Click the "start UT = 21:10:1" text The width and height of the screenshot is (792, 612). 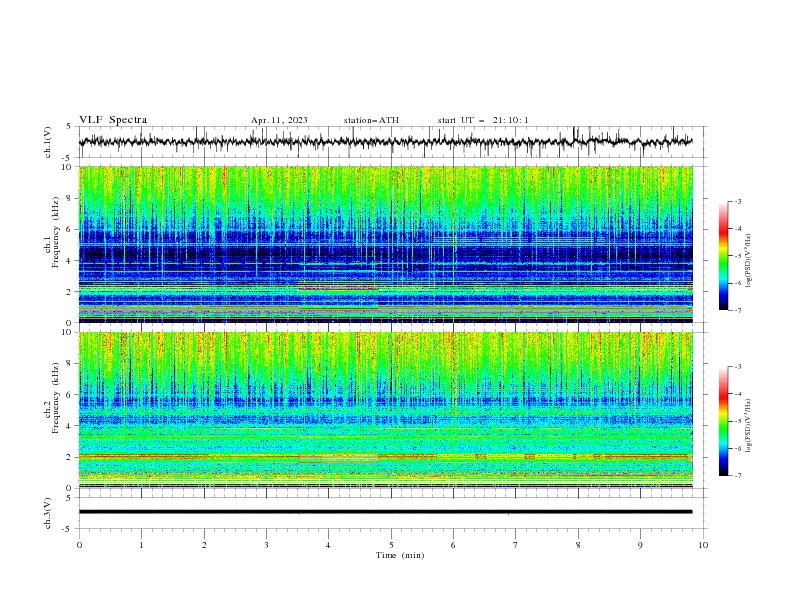[x=483, y=120]
